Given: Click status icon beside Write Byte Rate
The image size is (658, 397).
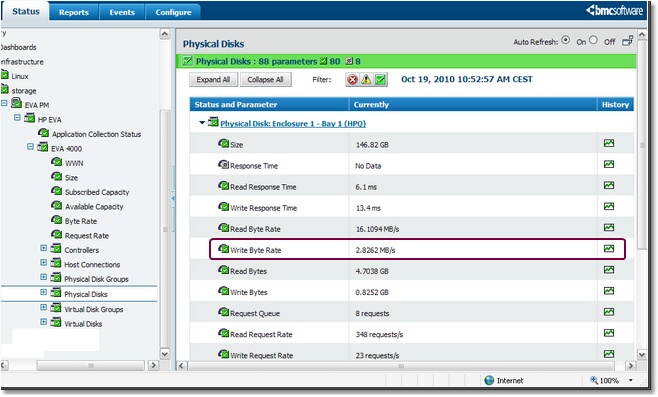Looking at the screenshot, I should click(223, 249).
